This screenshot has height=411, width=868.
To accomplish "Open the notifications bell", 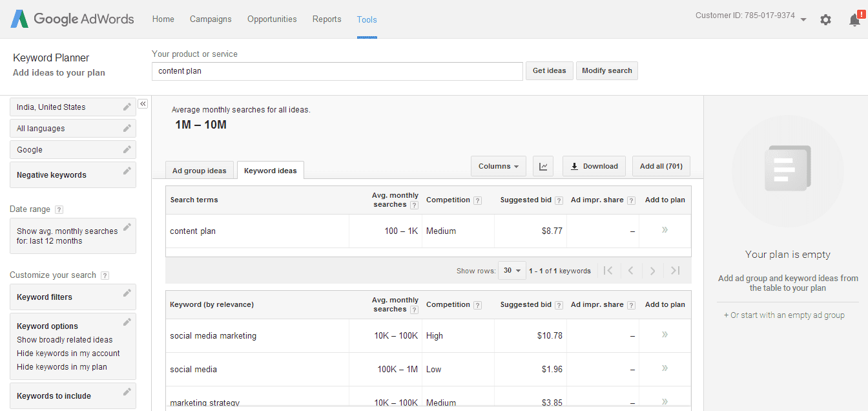I will click(x=855, y=19).
